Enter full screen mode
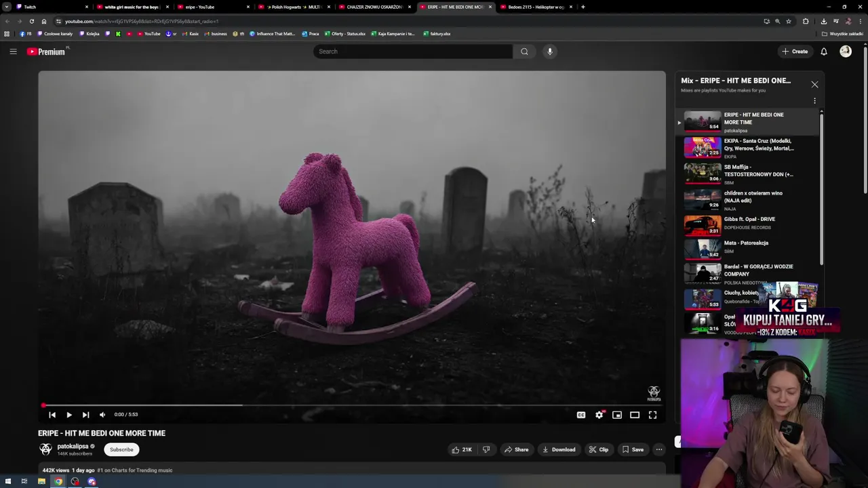This screenshot has height=488, width=868. coord(652,415)
